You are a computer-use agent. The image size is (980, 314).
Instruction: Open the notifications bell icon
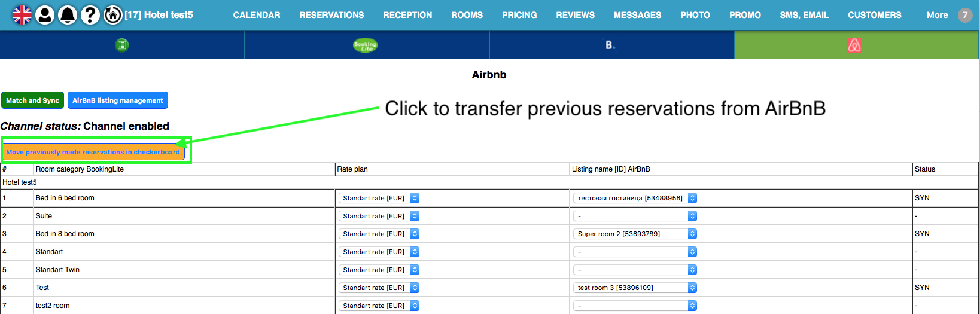(68, 14)
